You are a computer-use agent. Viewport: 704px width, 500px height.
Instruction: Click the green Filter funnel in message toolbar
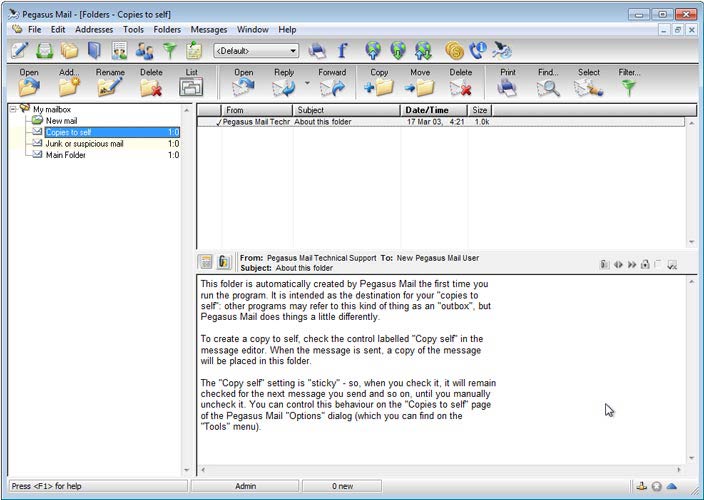coord(629,87)
